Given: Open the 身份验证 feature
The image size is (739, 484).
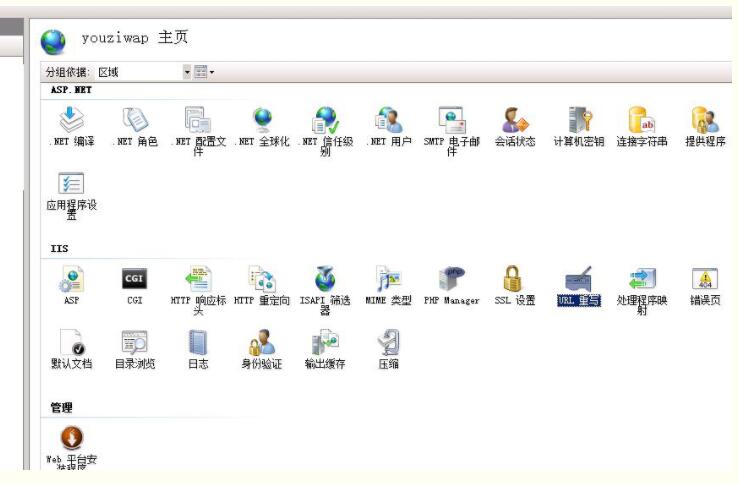Looking at the screenshot, I should click(262, 349).
